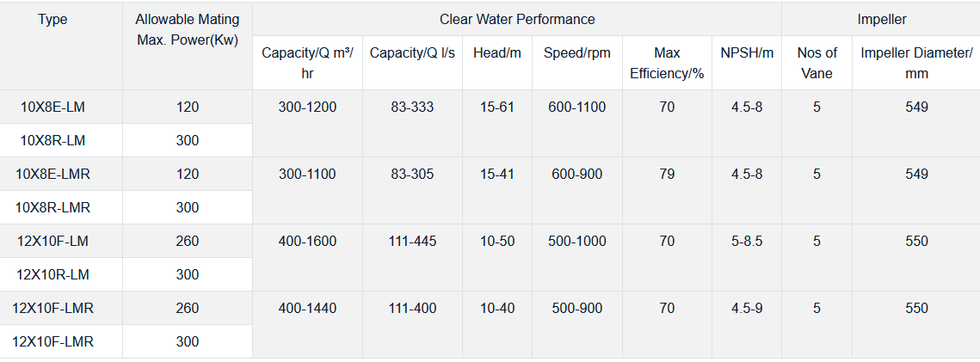Click the 79 max efficiency value
This screenshot has height=362, width=980.
click(x=667, y=175)
